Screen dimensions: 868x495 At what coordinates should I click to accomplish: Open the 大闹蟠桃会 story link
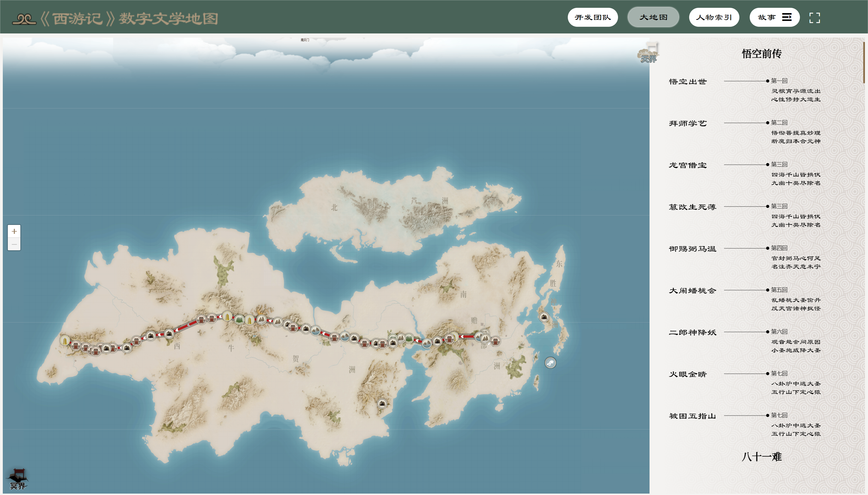coord(693,291)
